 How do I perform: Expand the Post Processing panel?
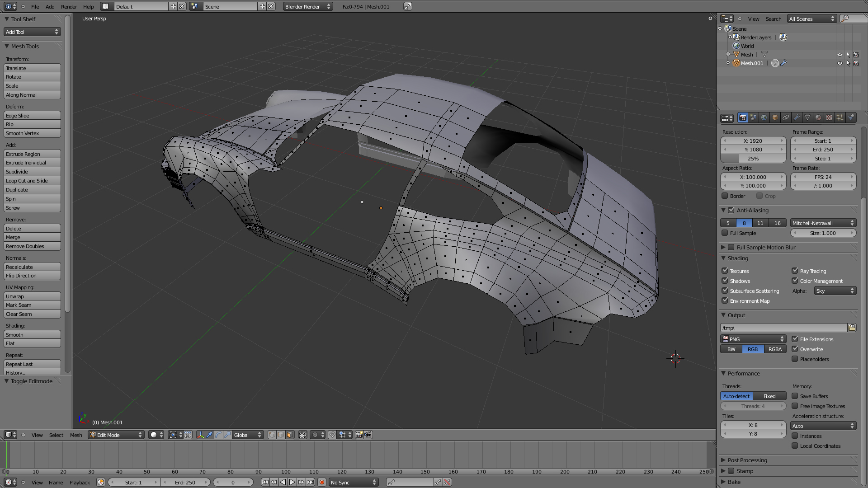[747, 460]
